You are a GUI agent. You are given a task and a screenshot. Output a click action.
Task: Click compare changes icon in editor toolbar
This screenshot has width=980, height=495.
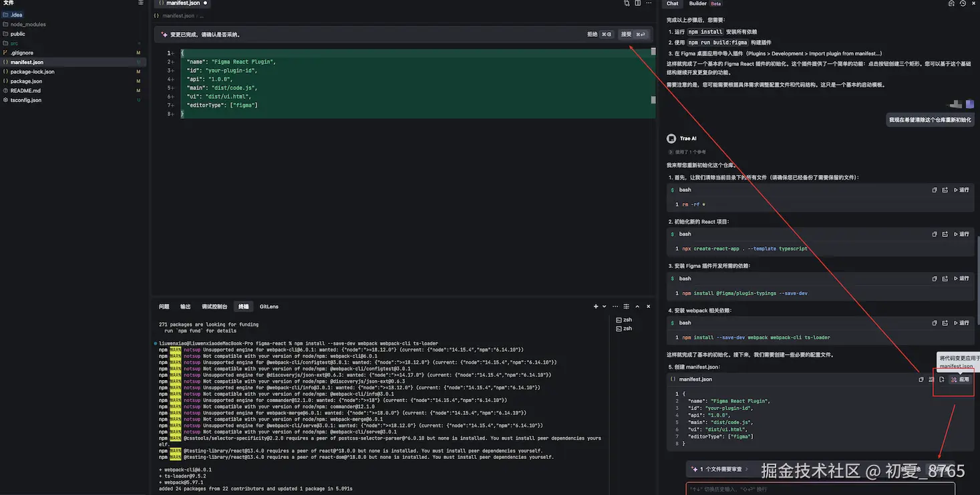coord(627,3)
